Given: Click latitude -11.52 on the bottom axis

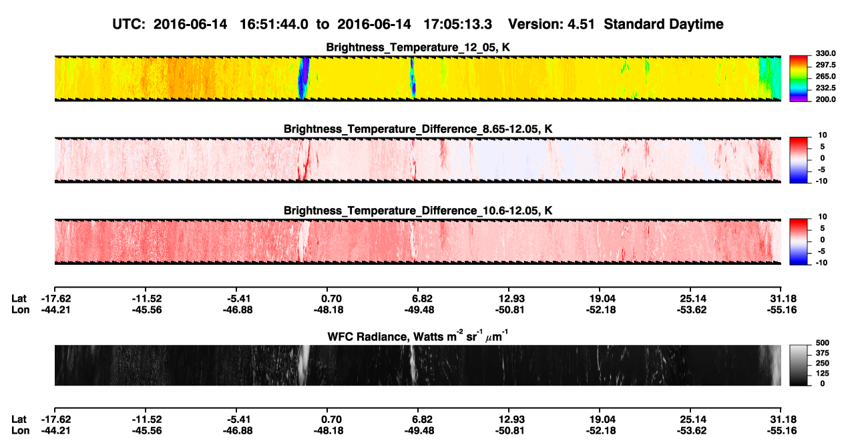Looking at the screenshot, I should click(x=146, y=419).
